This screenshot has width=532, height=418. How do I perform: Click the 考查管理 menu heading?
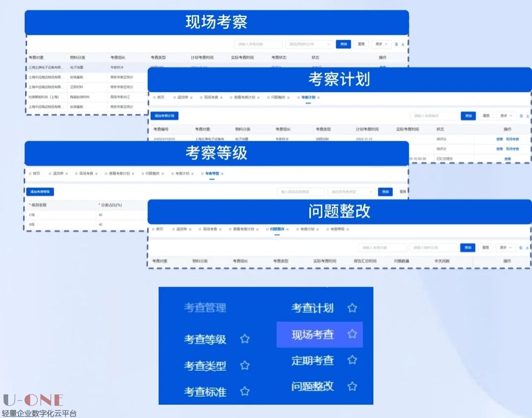point(205,308)
